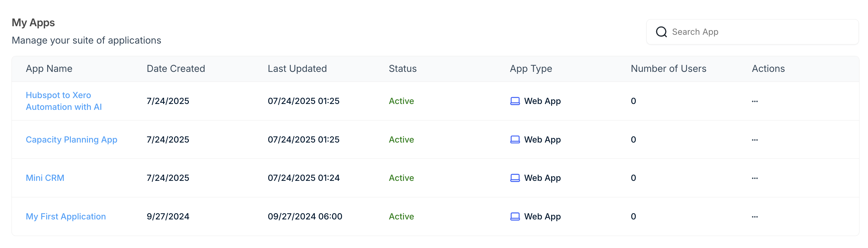Click Active status for Capacity Planning App
This screenshot has height=248, width=868.
[x=401, y=140]
